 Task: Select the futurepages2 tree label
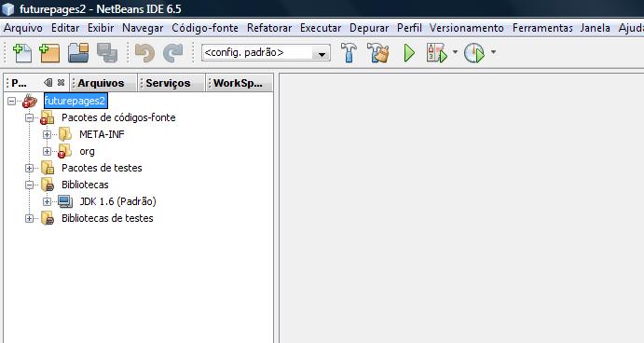pos(75,101)
